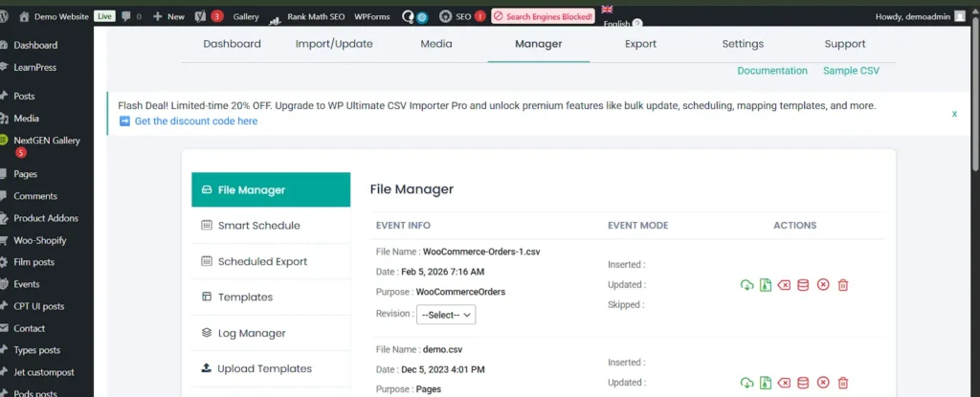This screenshot has height=397, width=980.
Task: Download zip file for WooCommerce-Orders-1.csv
Action: coord(765,285)
